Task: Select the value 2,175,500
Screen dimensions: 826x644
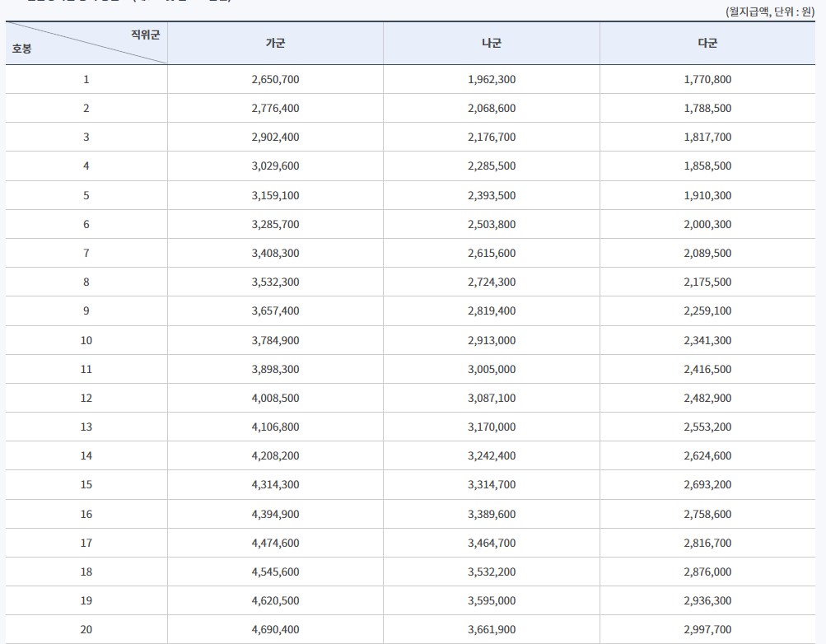Action: tap(707, 282)
